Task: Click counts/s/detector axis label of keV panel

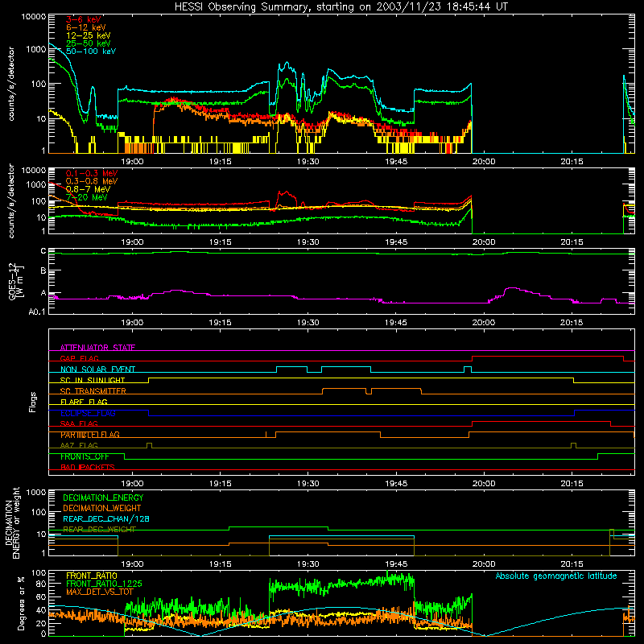Action: pyautogui.click(x=11, y=84)
